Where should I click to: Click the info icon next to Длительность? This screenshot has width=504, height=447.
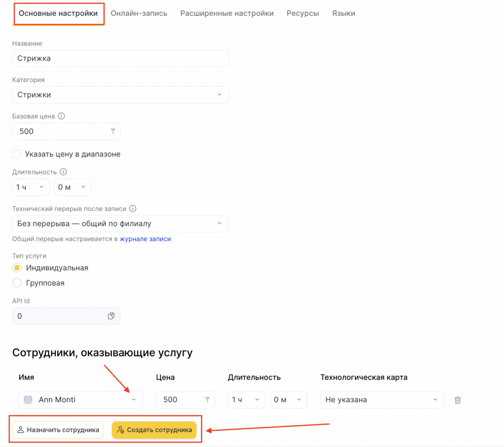(63, 172)
